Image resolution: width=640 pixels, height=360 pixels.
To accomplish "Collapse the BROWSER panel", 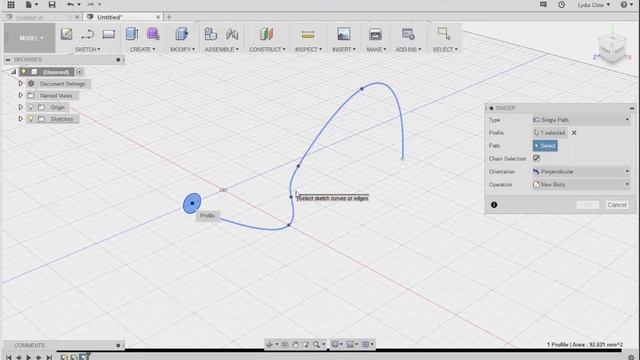I will pyautogui.click(x=8, y=60).
